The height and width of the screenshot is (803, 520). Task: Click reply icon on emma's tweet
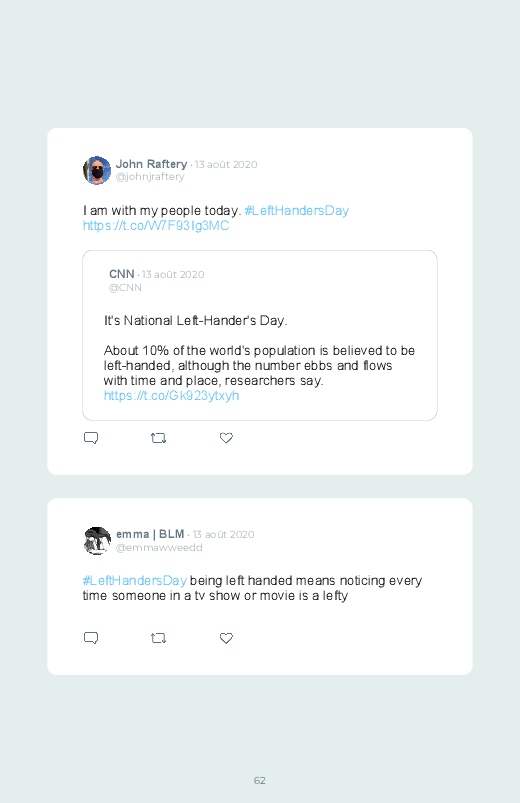[91, 638]
